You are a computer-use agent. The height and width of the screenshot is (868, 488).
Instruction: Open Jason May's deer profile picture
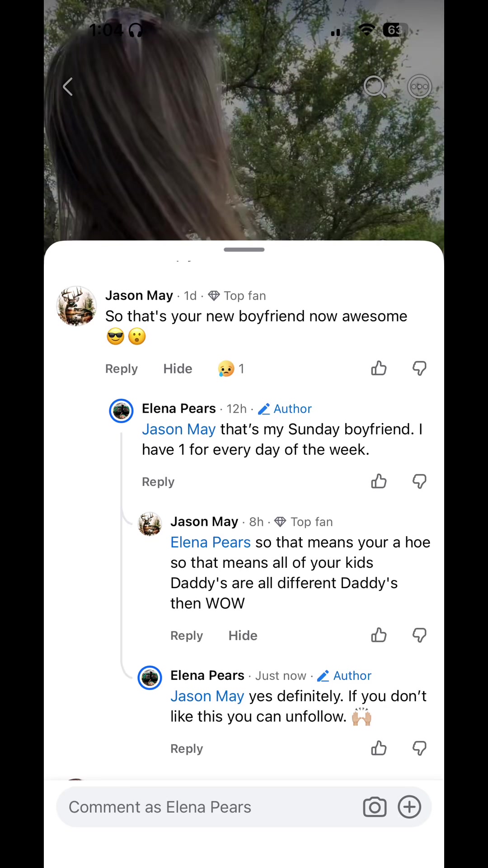pos(76,306)
